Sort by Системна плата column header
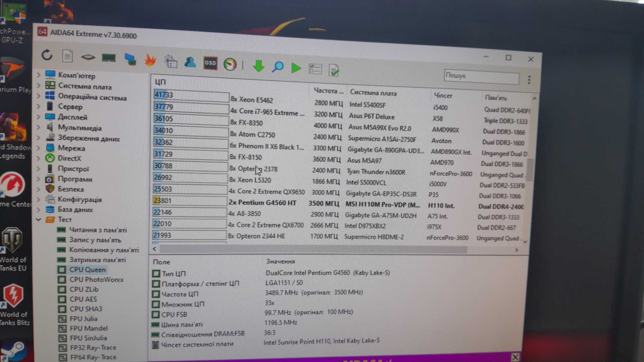The height and width of the screenshot is (362, 644). [373, 93]
